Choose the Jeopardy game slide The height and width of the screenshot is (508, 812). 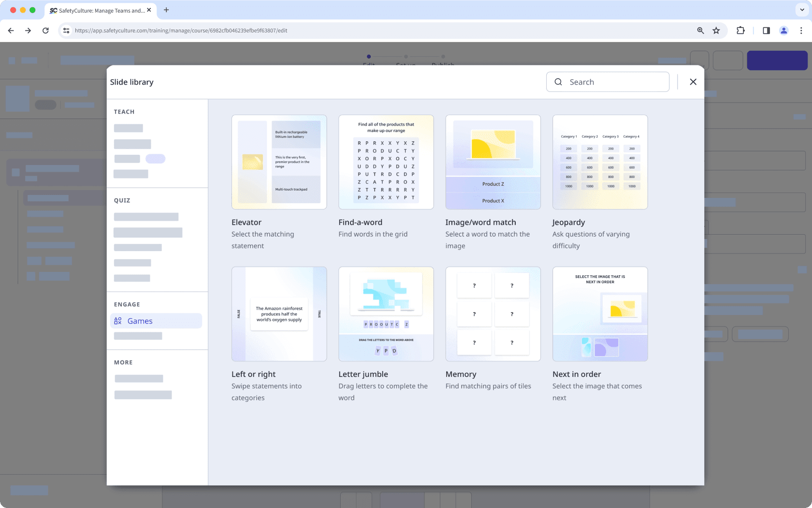600,162
